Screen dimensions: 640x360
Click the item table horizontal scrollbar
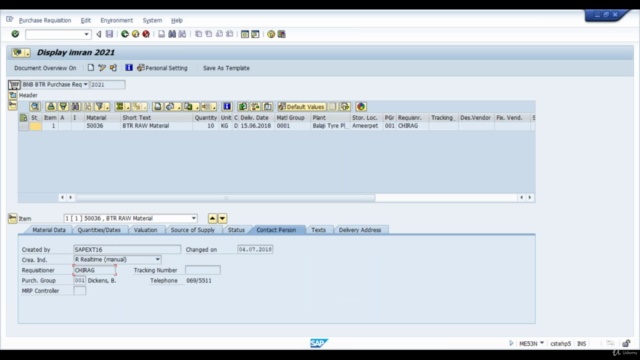tap(226, 198)
